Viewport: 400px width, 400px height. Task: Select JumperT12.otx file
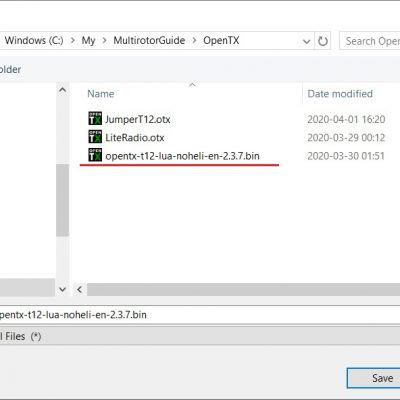click(x=138, y=119)
